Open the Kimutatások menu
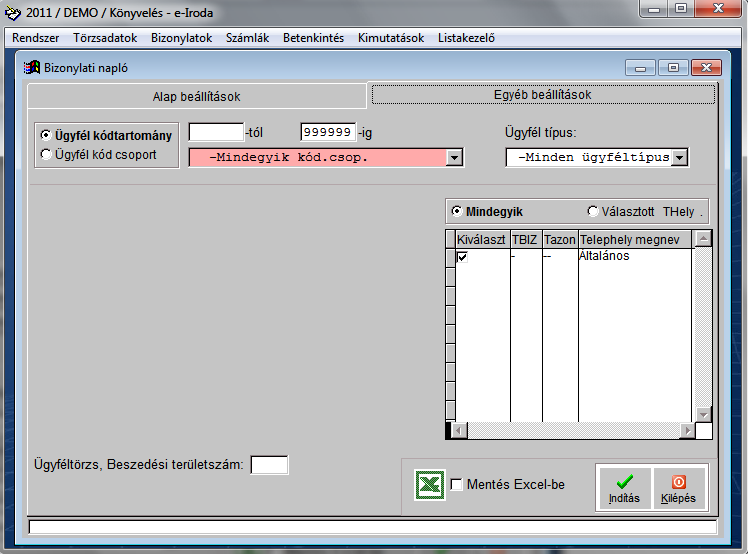 pyautogui.click(x=391, y=38)
